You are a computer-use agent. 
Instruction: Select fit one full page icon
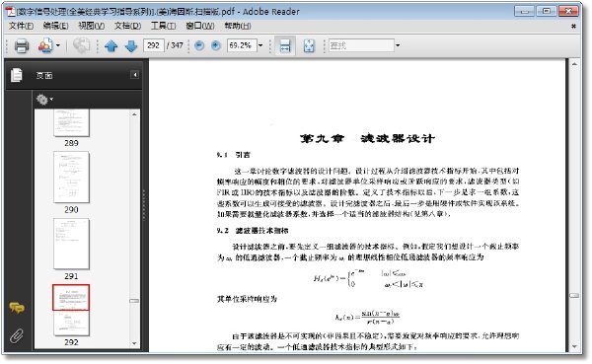click(309, 46)
